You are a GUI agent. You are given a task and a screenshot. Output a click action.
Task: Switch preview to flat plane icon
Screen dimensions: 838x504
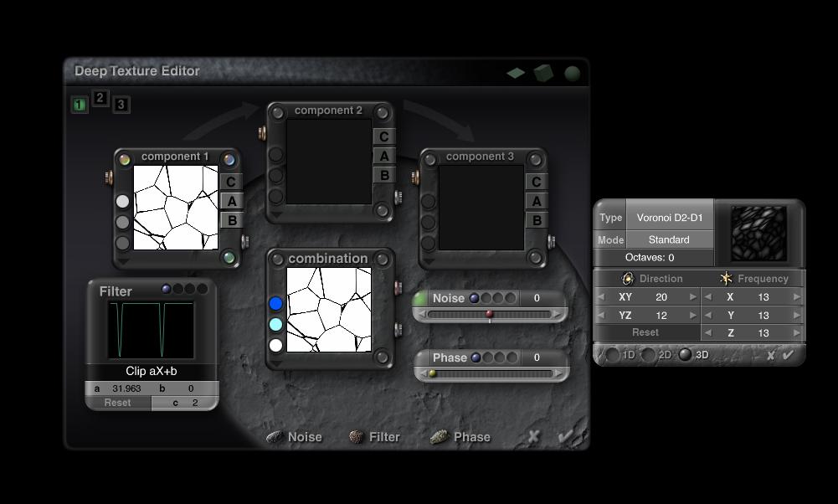click(516, 73)
